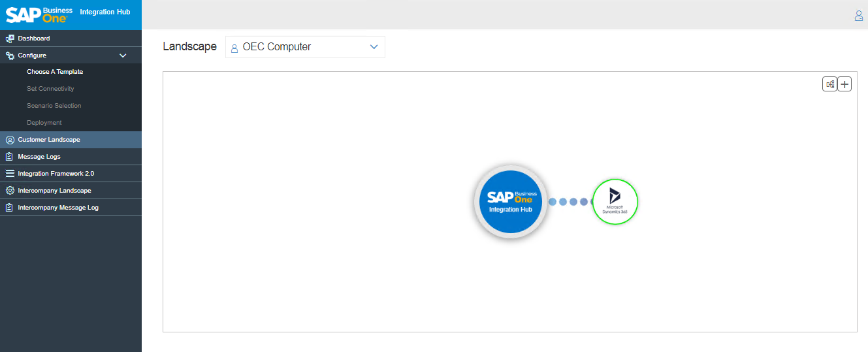Image resolution: width=868 pixels, height=352 pixels.
Task: Open the Deployment submenu entry
Action: tap(44, 123)
